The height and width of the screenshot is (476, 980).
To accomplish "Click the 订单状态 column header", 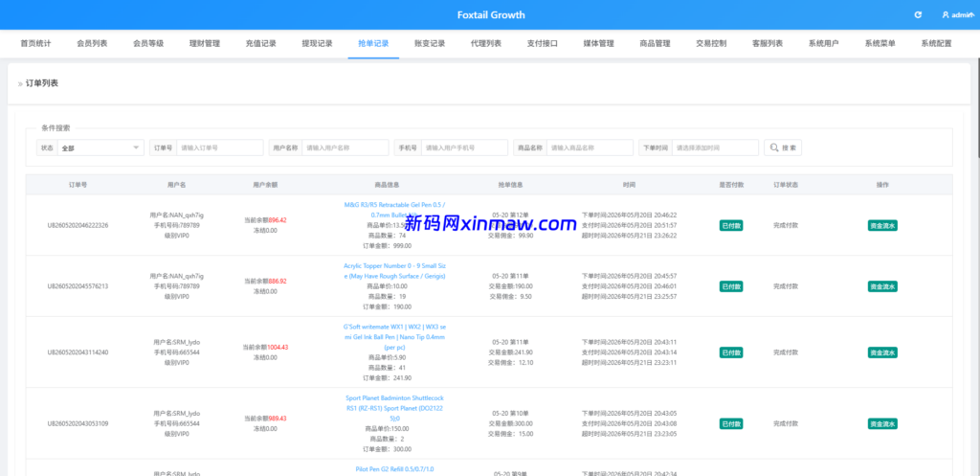I will [786, 185].
